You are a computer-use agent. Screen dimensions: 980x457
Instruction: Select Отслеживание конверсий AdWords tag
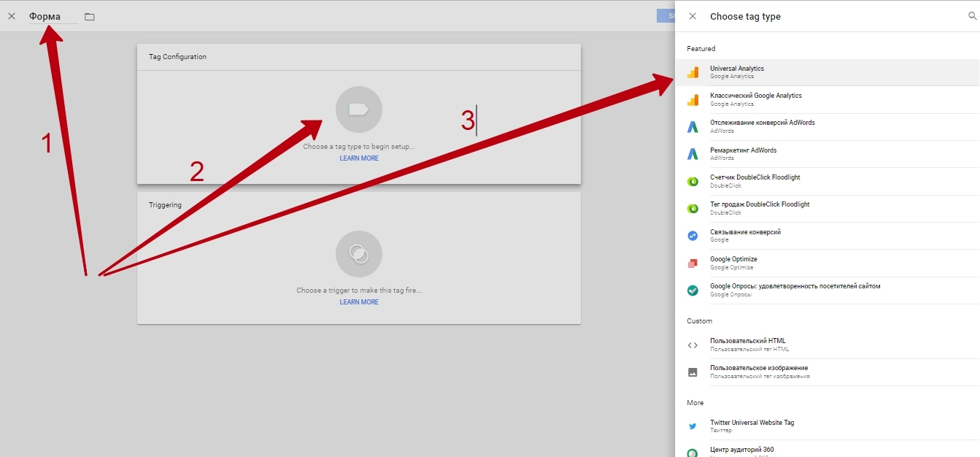tap(827, 126)
